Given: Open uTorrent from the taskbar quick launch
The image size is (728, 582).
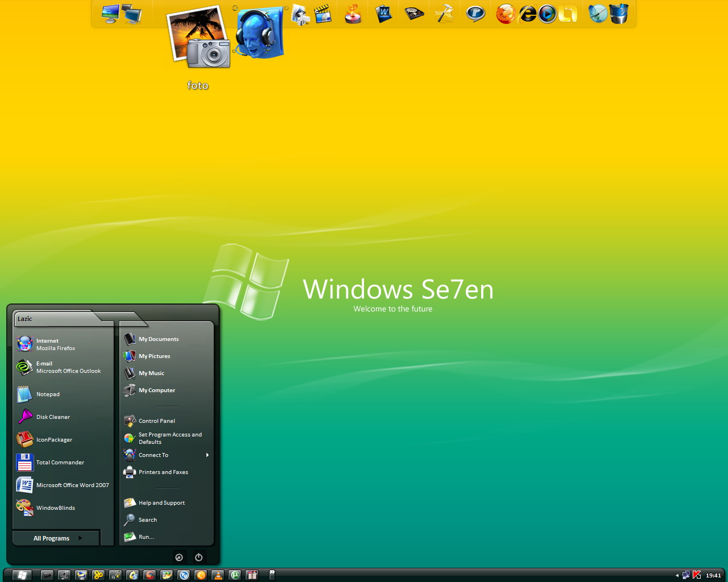Looking at the screenshot, I should pos(235,575).
